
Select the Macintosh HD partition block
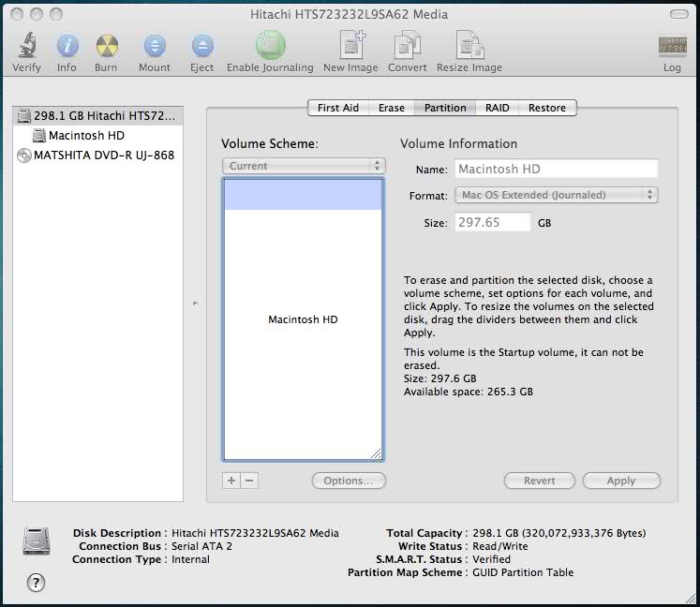[303, 319]
